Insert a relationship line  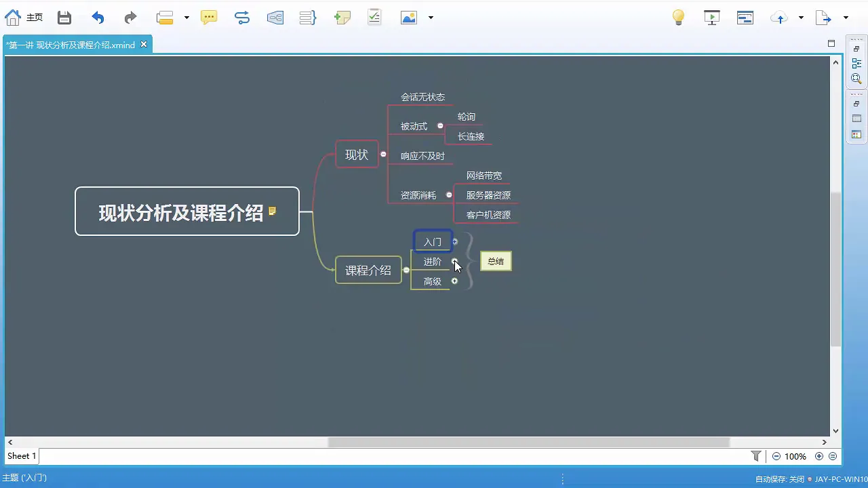[x=242, y=18]
